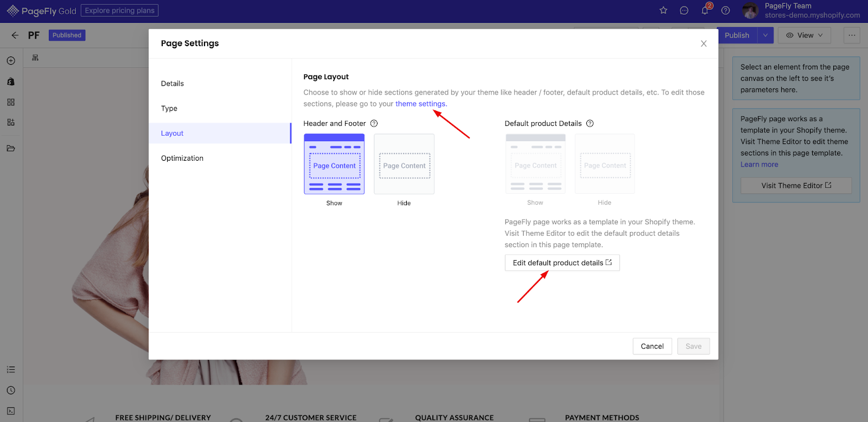
Task: Open notifications bell with badge
Action: coord(705,9)
